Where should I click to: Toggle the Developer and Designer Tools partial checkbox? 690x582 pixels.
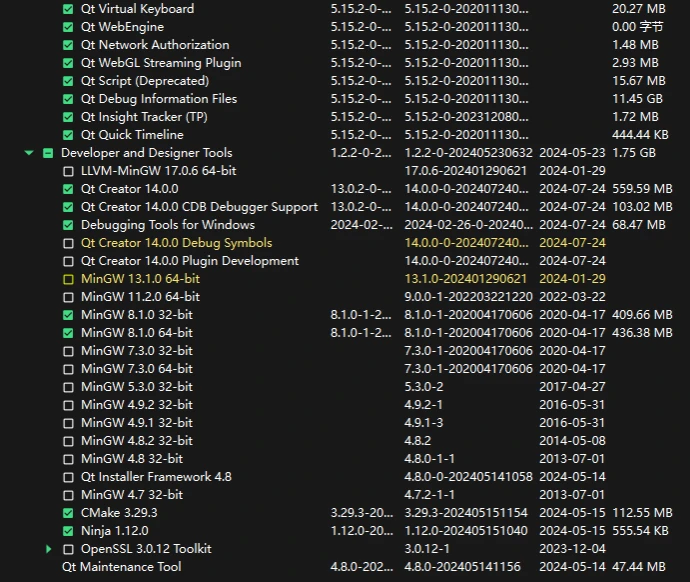[x=47, y=153]
